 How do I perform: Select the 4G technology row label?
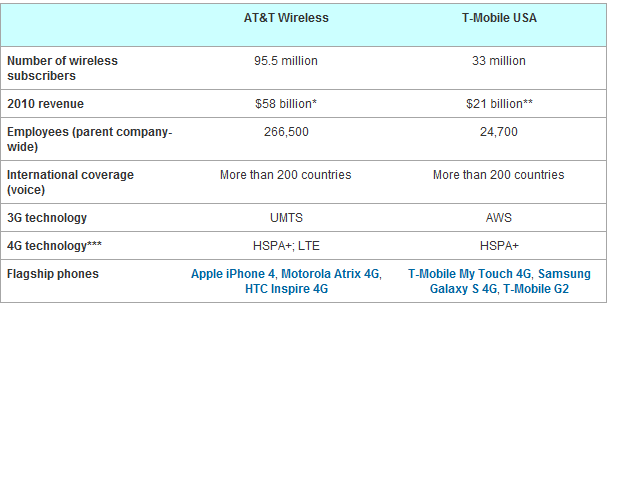54,246
